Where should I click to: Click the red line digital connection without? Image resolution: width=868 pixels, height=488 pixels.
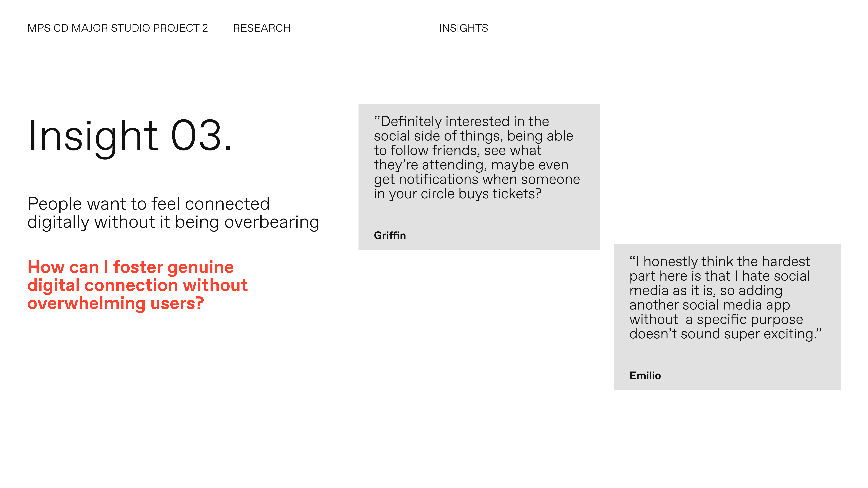click(x=137, y=285)
